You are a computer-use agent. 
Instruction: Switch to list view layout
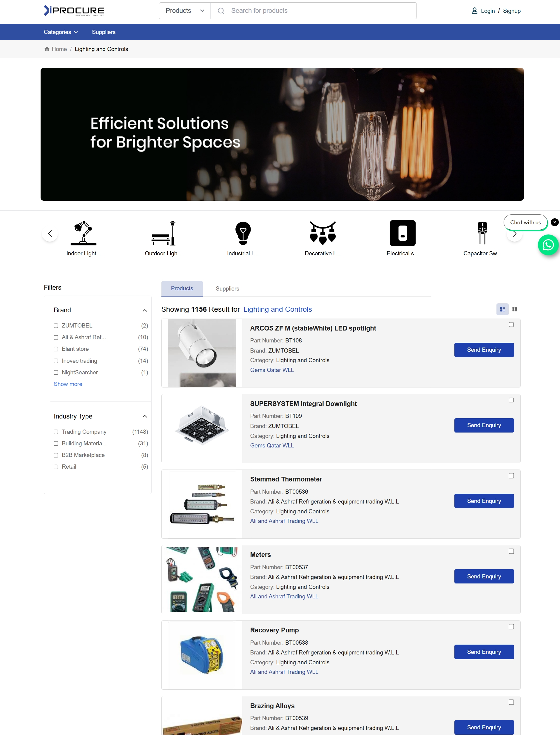coord(502,309)
